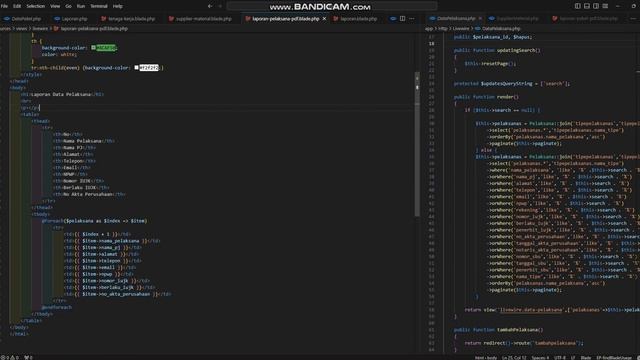Click 'app' in the right breadcrumb path
The height and width of the screenshot is (360, 640).
(x=429, y=29)
